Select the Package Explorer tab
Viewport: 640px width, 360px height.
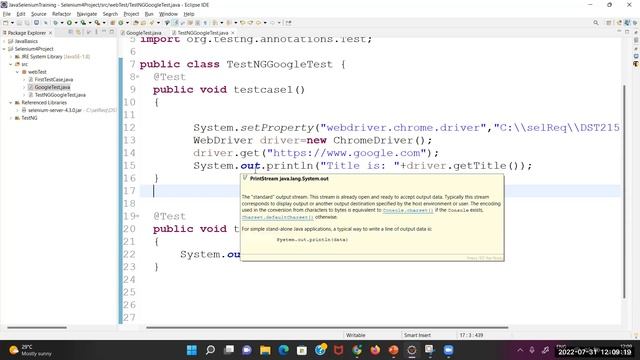point(27,33)
